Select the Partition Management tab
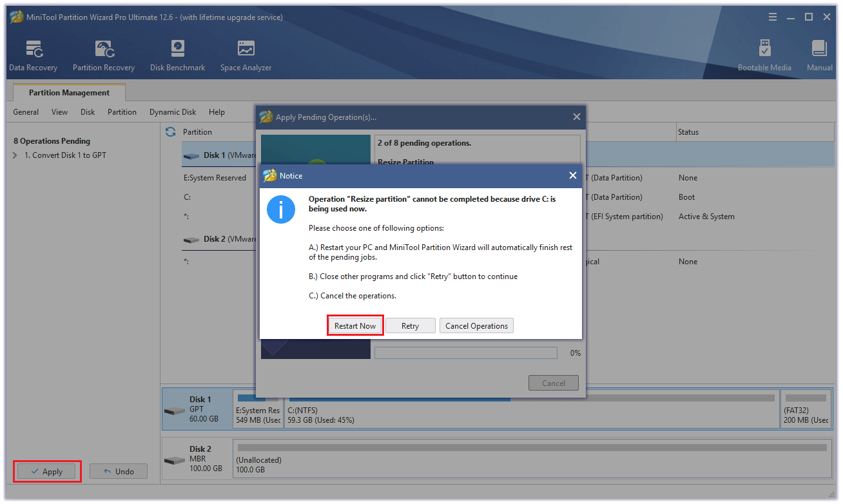Screen dimensions: 843x504 point(69,93)
